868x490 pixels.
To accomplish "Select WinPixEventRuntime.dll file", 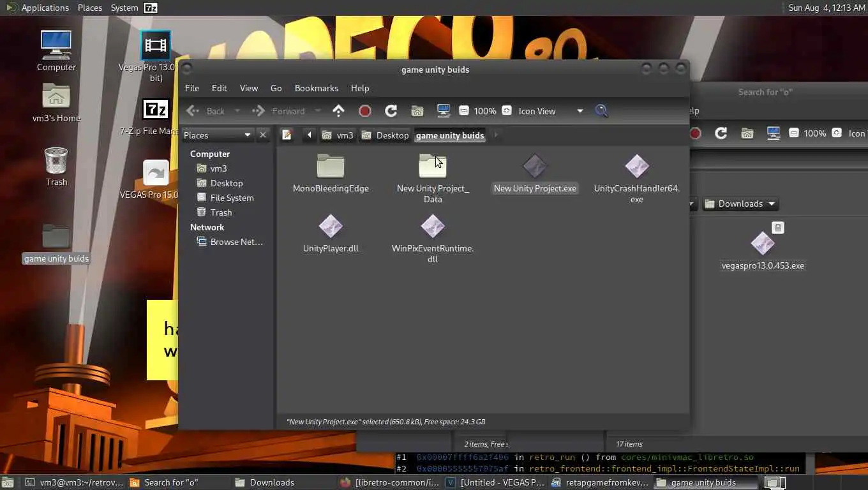I will [x=433, y=239].
